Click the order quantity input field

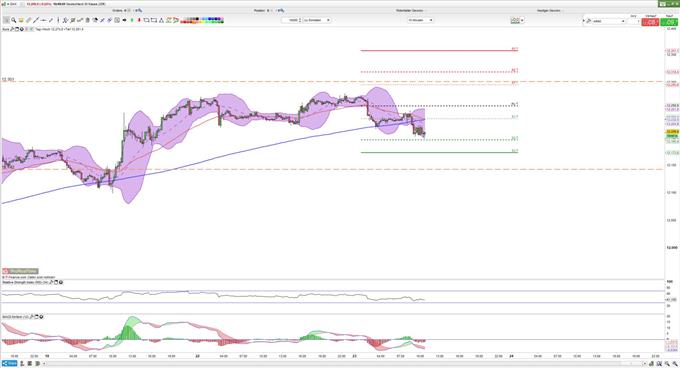(633, 21)
